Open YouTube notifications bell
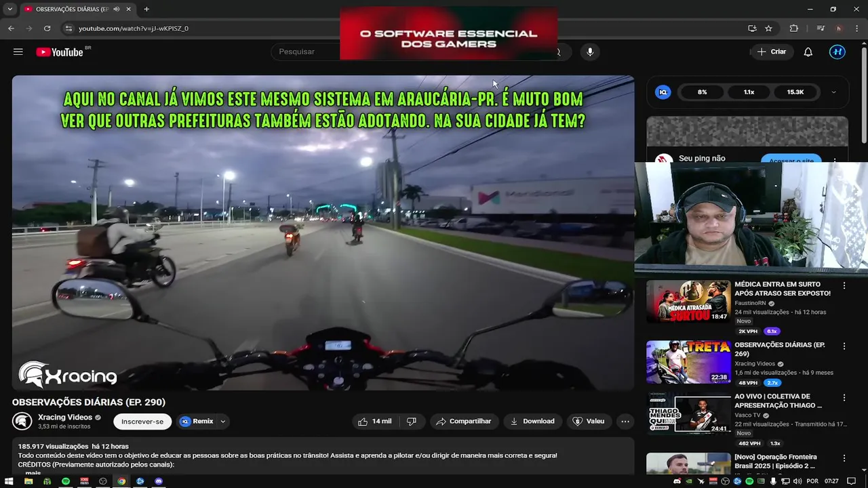This screenshot has width=868, height=488. tap(808, 52)
